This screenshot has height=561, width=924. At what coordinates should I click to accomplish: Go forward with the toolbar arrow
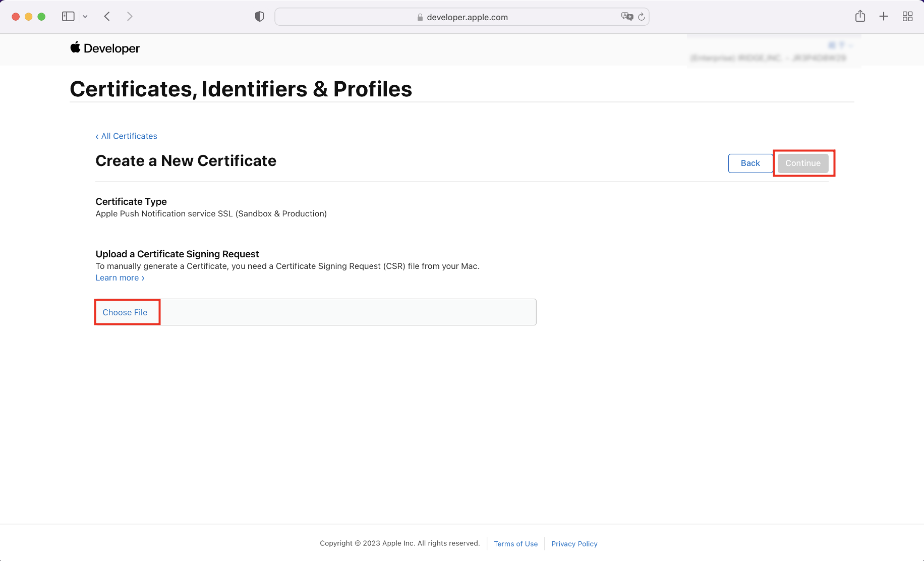(130, 17)
